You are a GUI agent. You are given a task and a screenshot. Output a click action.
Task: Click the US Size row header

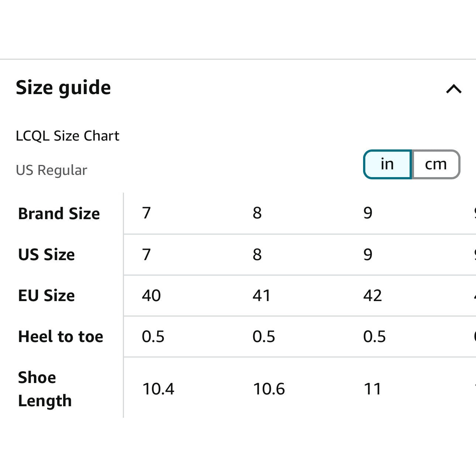pyautogui.click(x=46, y=255)
